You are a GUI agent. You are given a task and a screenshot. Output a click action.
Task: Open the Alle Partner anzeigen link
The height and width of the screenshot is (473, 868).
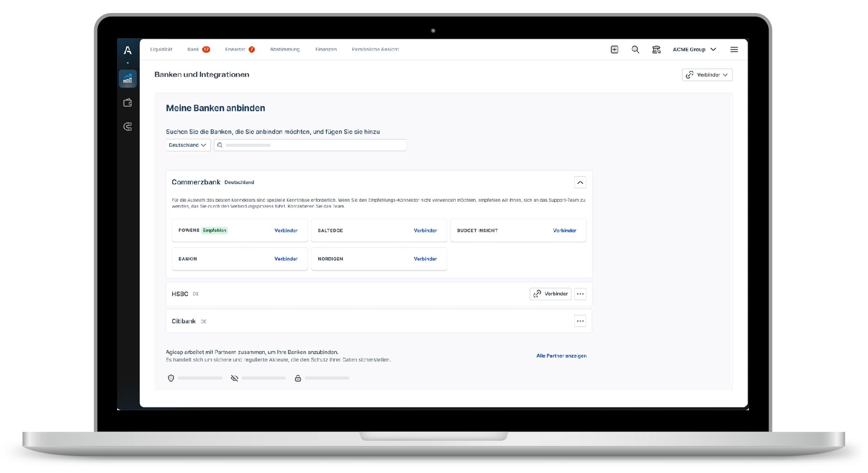(561, 356)
